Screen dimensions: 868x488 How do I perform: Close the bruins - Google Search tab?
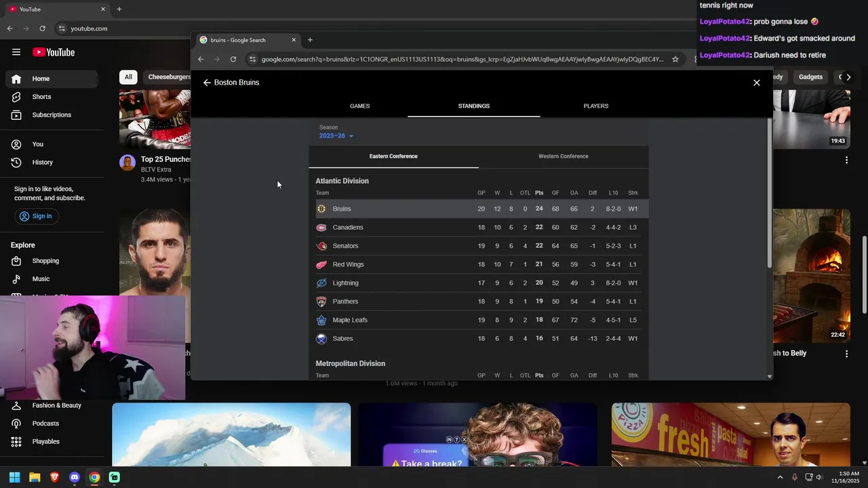[x=294, y=40]
